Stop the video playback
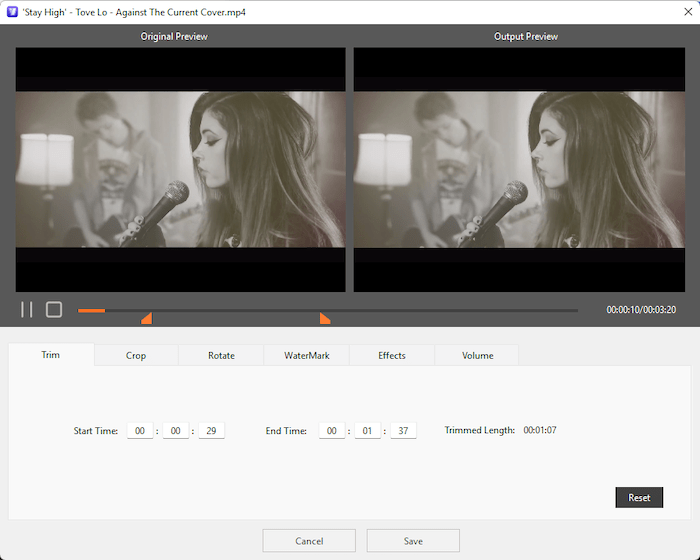The height and width of the screenshot is (560, 700). 54,309
